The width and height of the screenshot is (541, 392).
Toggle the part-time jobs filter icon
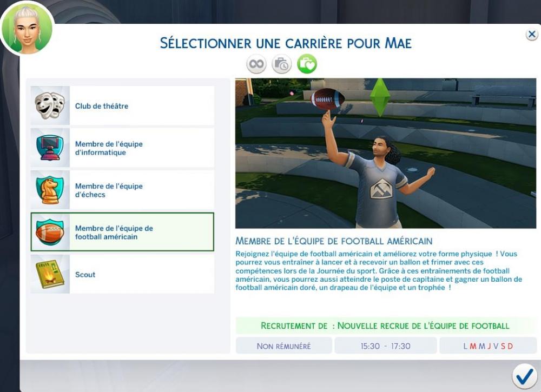pos(281,64)
